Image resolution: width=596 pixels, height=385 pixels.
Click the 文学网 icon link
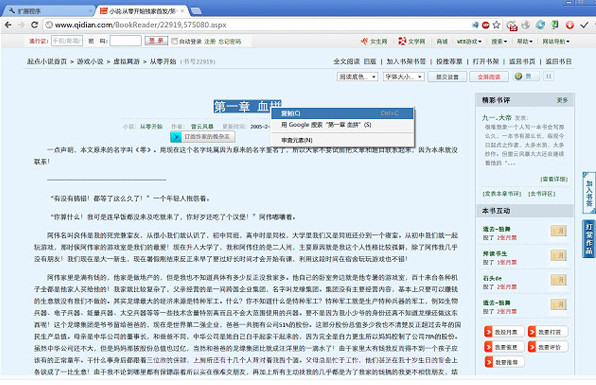click(412, 41)
